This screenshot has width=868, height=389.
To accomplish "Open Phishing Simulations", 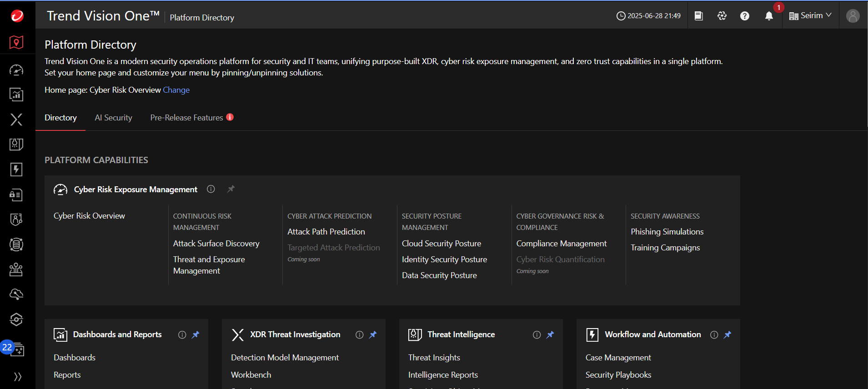I will (x=667, y=232).
